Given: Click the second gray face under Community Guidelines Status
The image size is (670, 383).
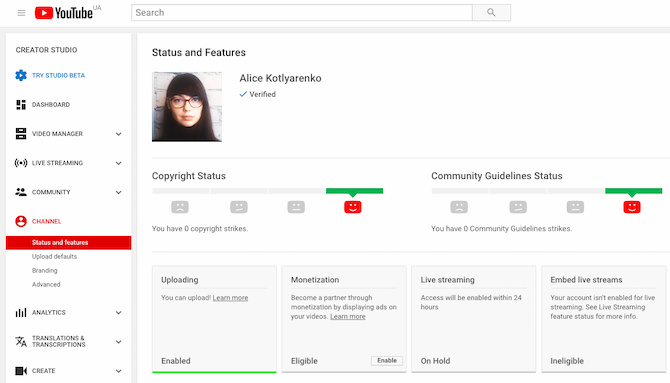Looking at the screenshot, I should pyautogui.click(x=518, y=207).
